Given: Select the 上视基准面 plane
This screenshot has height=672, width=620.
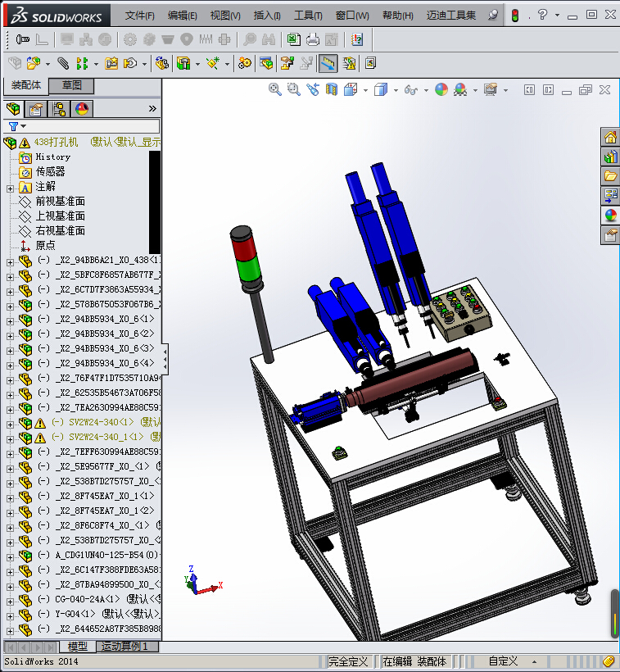Looking at the screenshot, I should [x=61, y=216].
